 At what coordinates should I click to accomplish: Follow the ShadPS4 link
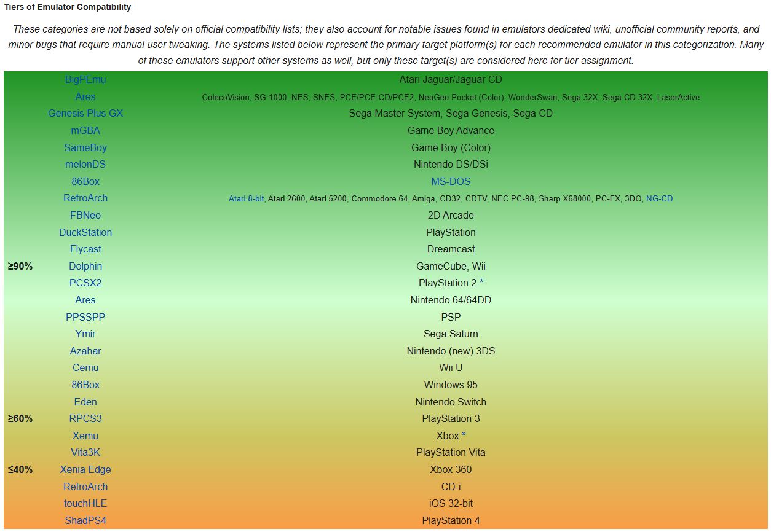coord(85,520)
